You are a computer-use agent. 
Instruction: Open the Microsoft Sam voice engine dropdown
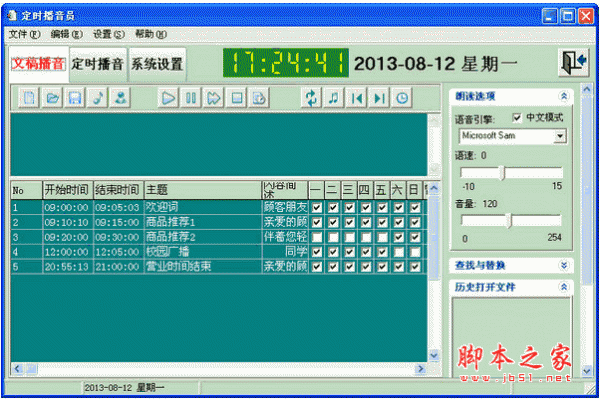pyautogui.click(x=560, y=136)
